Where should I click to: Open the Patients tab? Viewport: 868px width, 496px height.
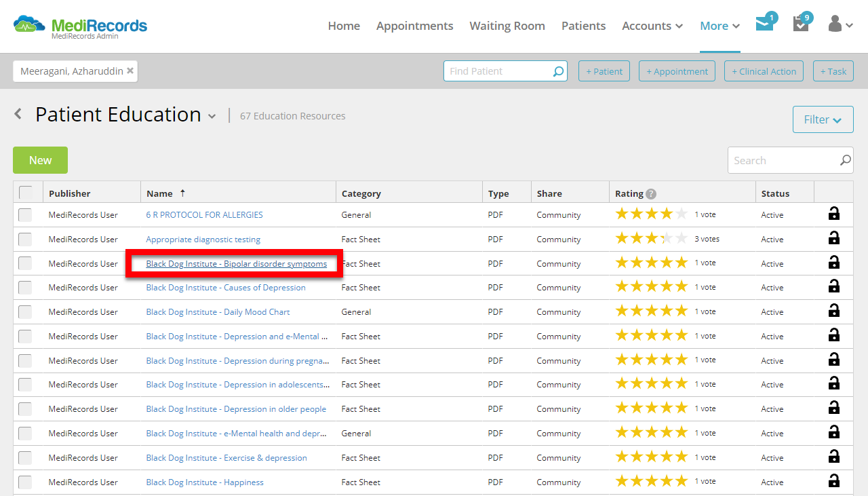coord(583,26)
